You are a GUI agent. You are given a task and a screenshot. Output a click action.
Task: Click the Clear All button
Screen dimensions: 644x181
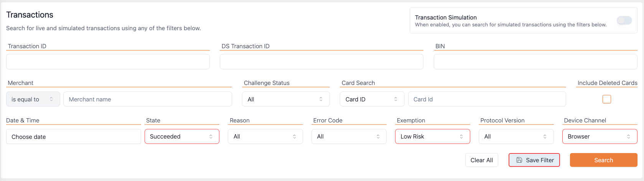tap(481, 160)
